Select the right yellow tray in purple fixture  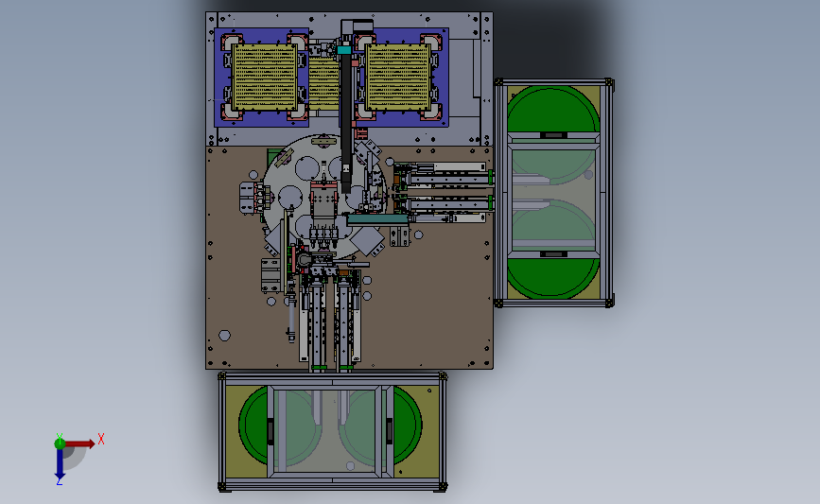398,77
